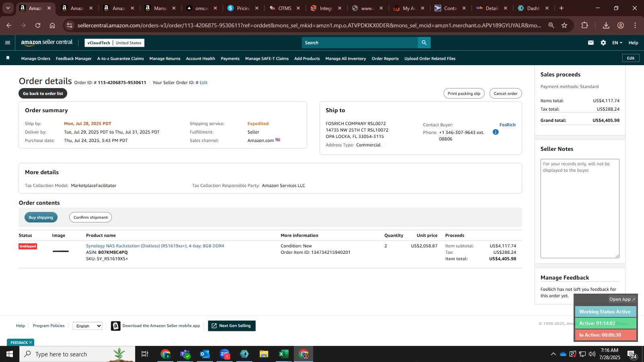Viewport: 644px width, 362px height.
Task: Open Synology NAS Rackstation product link
Action: (155, 246)
